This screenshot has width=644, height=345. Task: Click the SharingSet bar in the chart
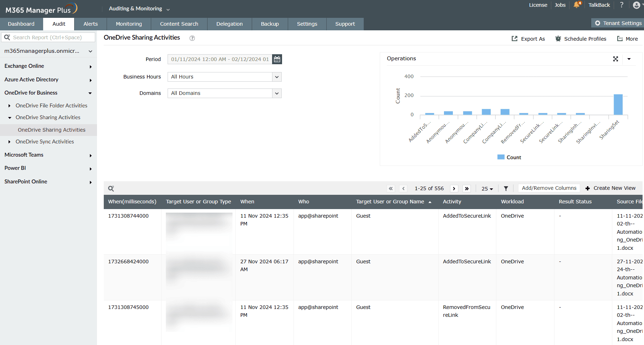point(618,105)
